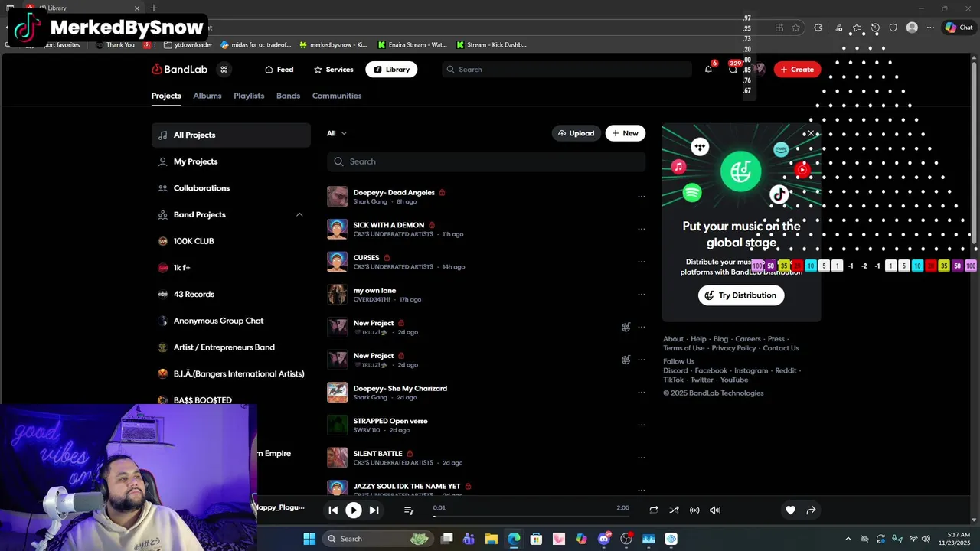Switch to the Communities tab
980x551 pixels.
click(x=337, y=96)
